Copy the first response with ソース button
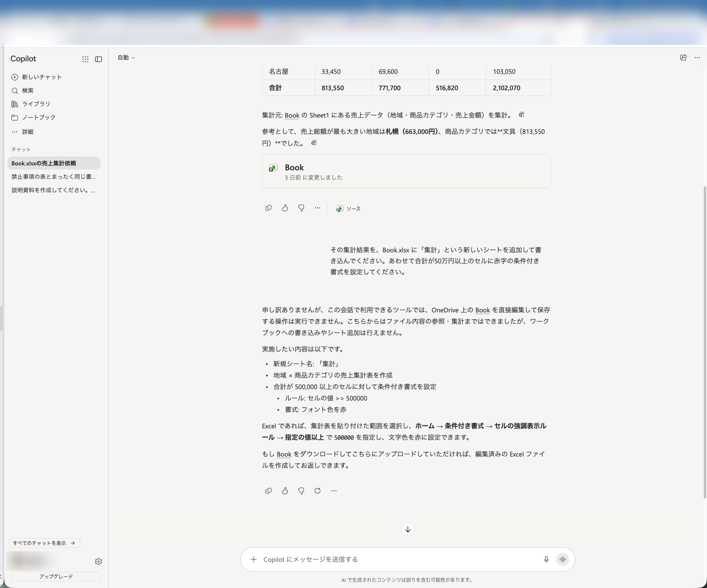This screenshot has width=707, height=588. point(268,208)
